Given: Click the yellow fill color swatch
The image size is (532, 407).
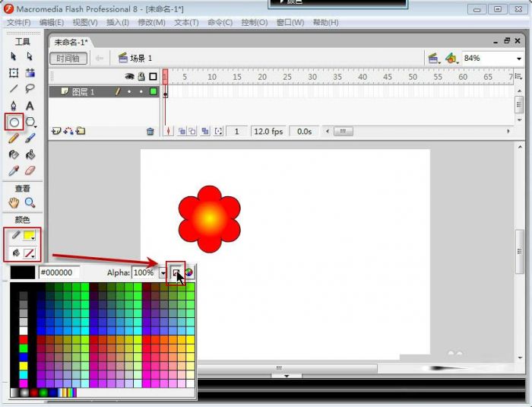Looking at the screenshot, I should coord(30,237).
